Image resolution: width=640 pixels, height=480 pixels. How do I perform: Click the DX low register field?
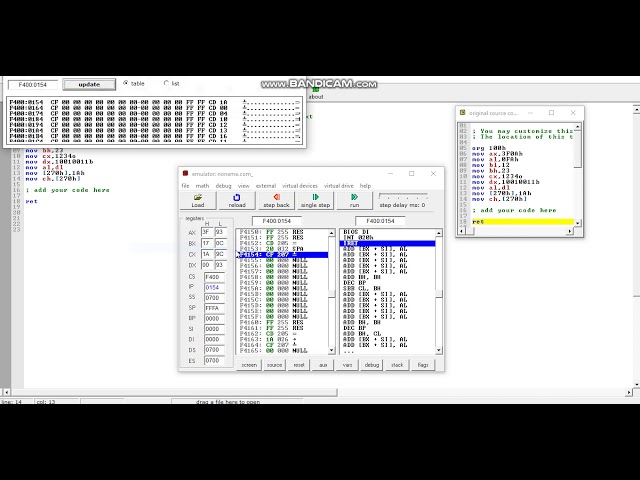click(220, 265)
